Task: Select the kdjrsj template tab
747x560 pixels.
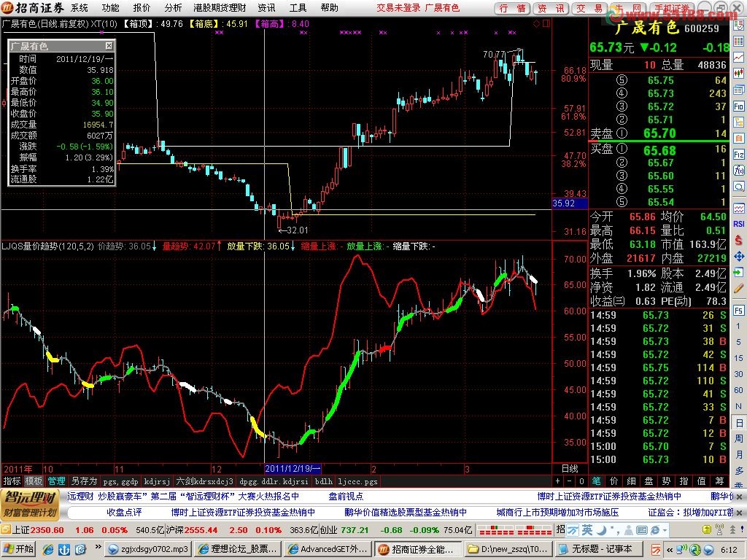Action: tap(157, 481)
